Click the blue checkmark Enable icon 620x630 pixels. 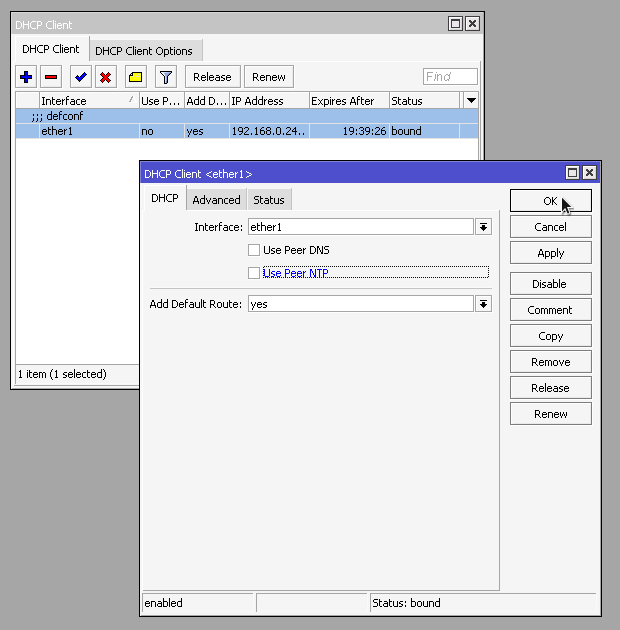pos(81,77)
